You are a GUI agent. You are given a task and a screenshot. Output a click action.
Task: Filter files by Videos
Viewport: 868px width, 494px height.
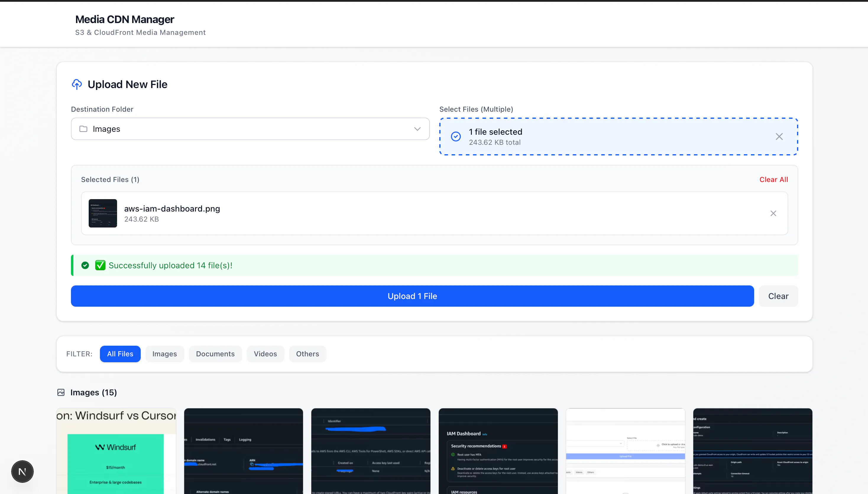[x=265, y=354]
